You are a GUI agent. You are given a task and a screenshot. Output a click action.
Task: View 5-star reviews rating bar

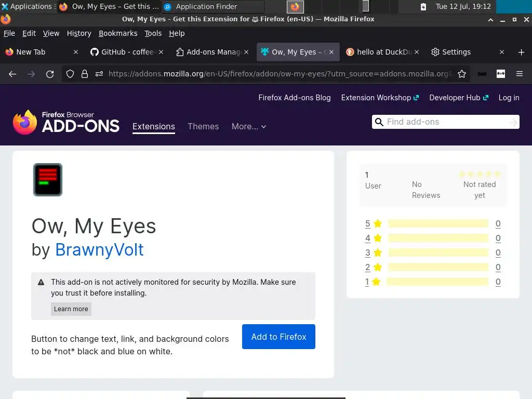tap(438, 223)
